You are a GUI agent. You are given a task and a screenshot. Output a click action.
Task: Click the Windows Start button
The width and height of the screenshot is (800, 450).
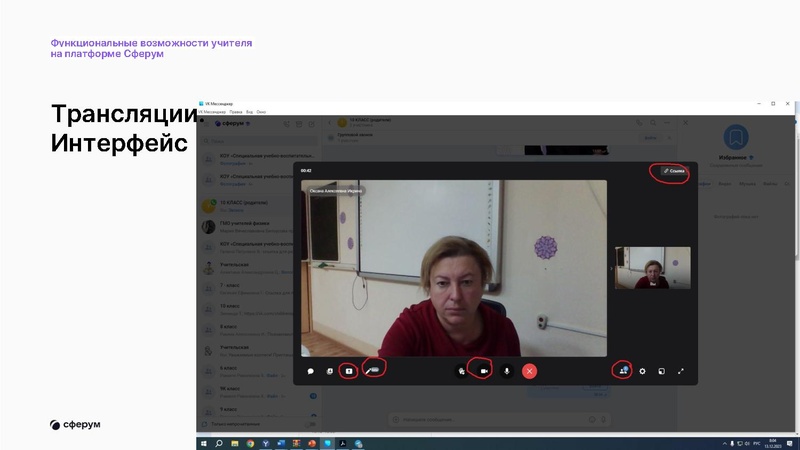203,443
